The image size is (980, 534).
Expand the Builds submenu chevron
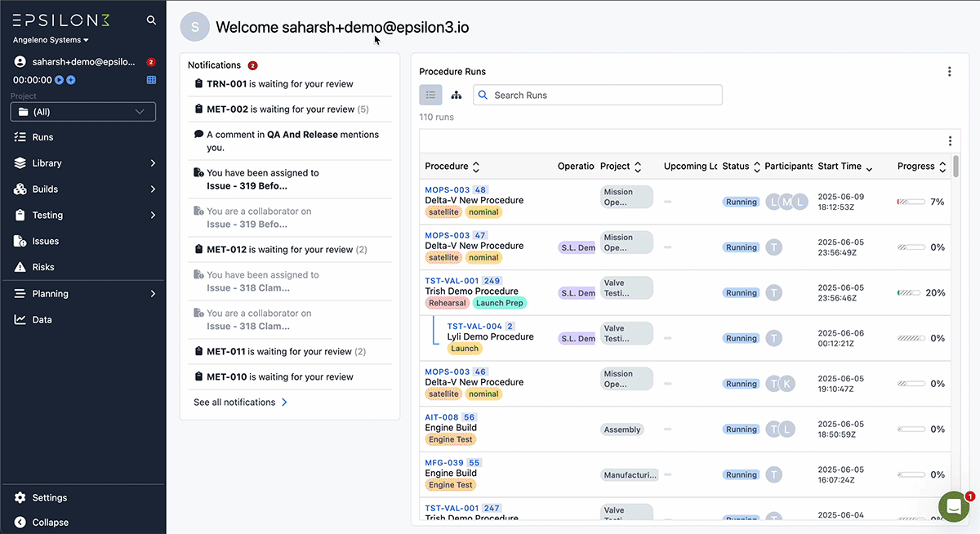(x=153, y=189)
